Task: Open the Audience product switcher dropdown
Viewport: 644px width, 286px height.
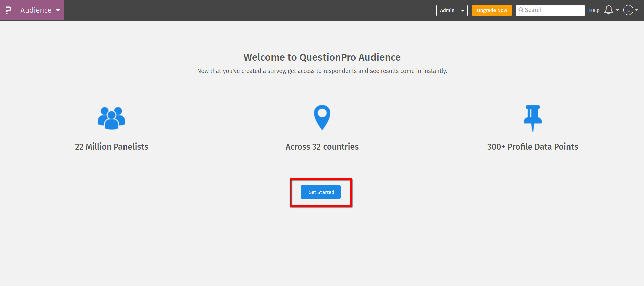Action: [40, 10]
